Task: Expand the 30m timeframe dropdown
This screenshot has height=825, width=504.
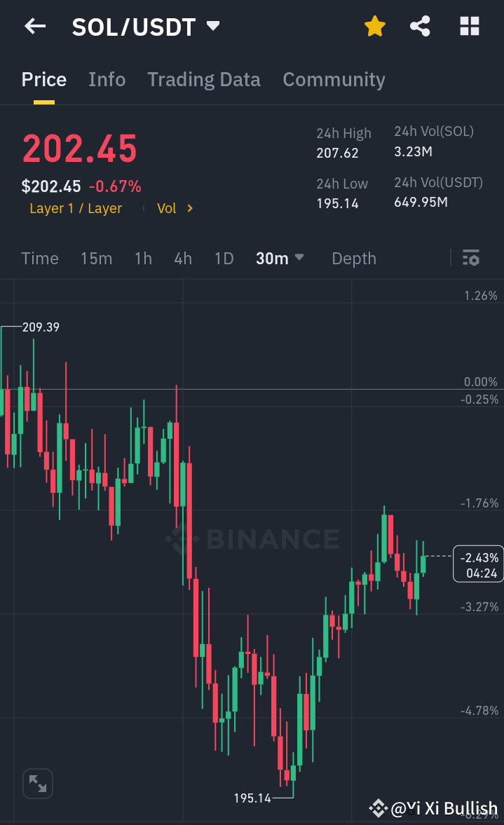Action: coord(280,258)
